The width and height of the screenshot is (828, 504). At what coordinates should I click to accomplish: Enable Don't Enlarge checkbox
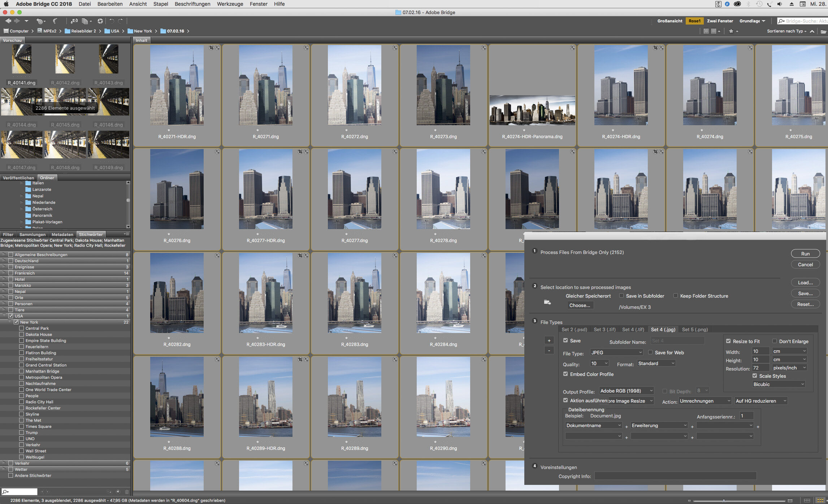pyautogui.click(x=775, y=341)
